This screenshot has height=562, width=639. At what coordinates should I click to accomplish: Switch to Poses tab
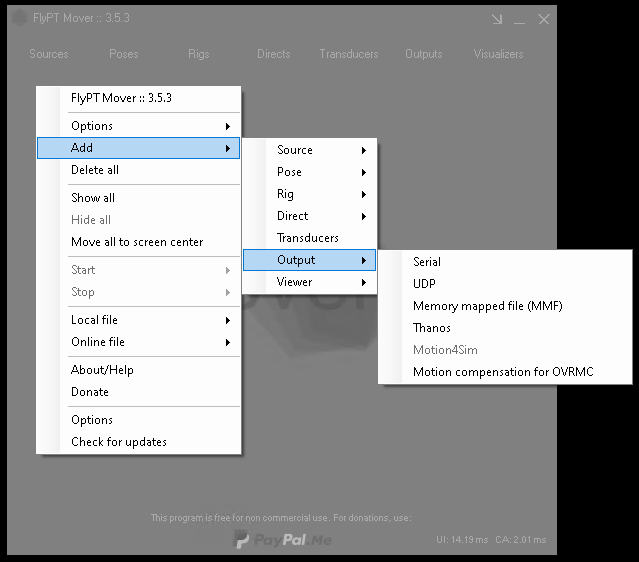point(124,54)
